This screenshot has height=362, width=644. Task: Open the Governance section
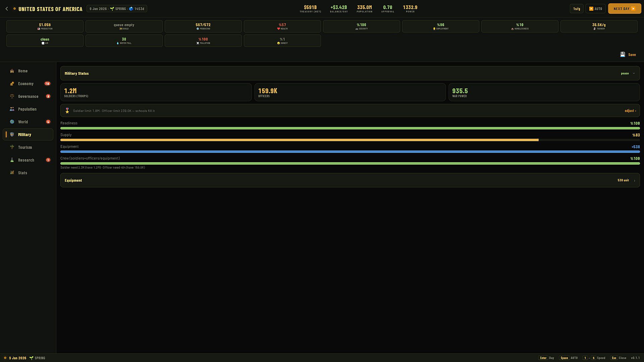click(28, 97)
